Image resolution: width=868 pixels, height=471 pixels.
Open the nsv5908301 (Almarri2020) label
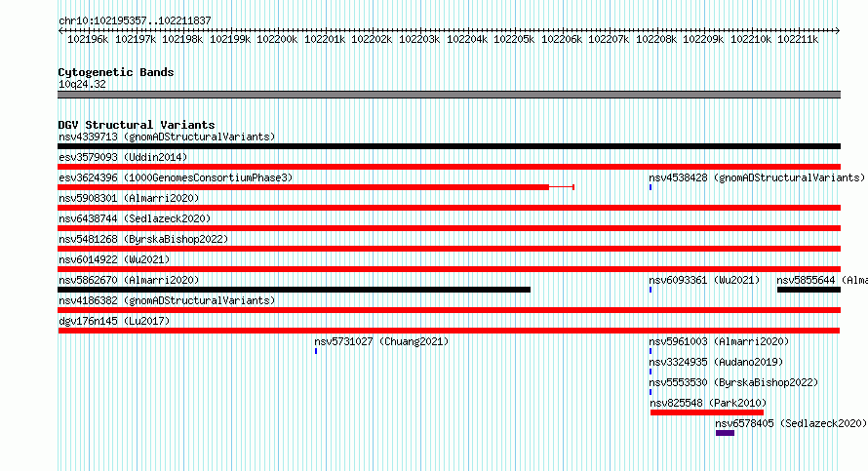click(129, 198)
